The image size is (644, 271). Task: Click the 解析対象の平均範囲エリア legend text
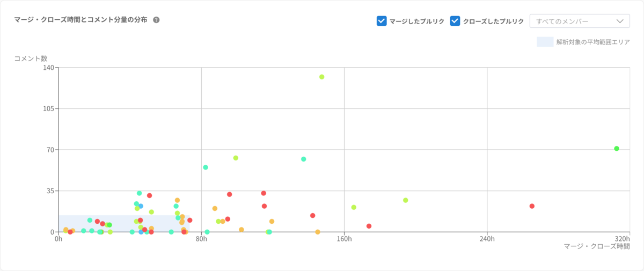593,42
